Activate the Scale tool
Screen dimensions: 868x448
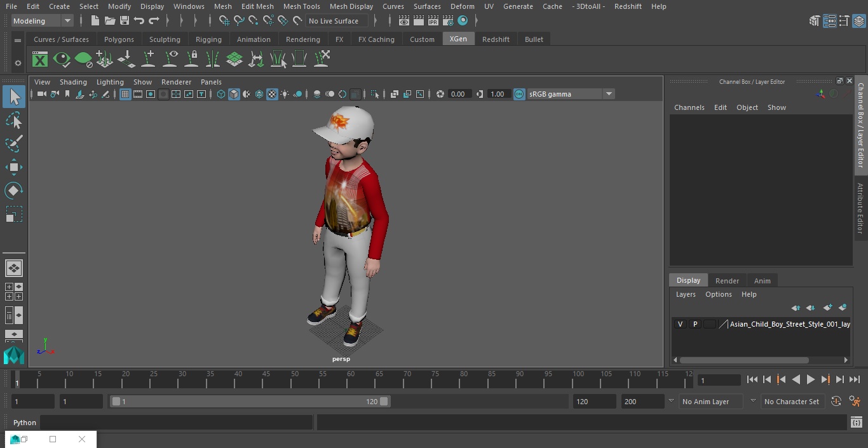(14, 214)
